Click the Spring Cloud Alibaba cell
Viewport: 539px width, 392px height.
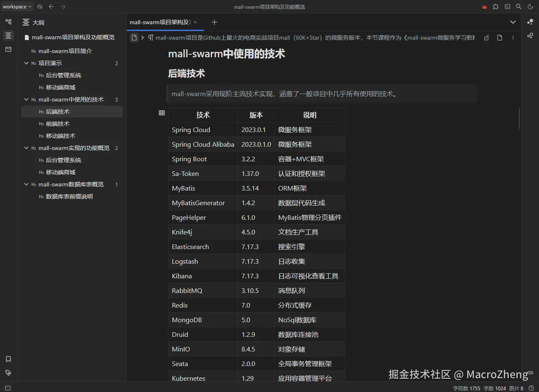click(x=203, y=144)
